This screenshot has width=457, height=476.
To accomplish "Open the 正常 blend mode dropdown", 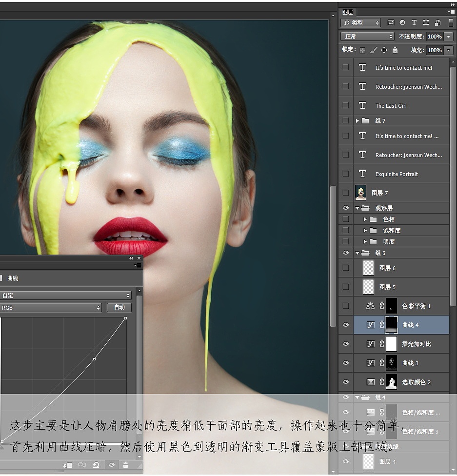I will point(367,37).
